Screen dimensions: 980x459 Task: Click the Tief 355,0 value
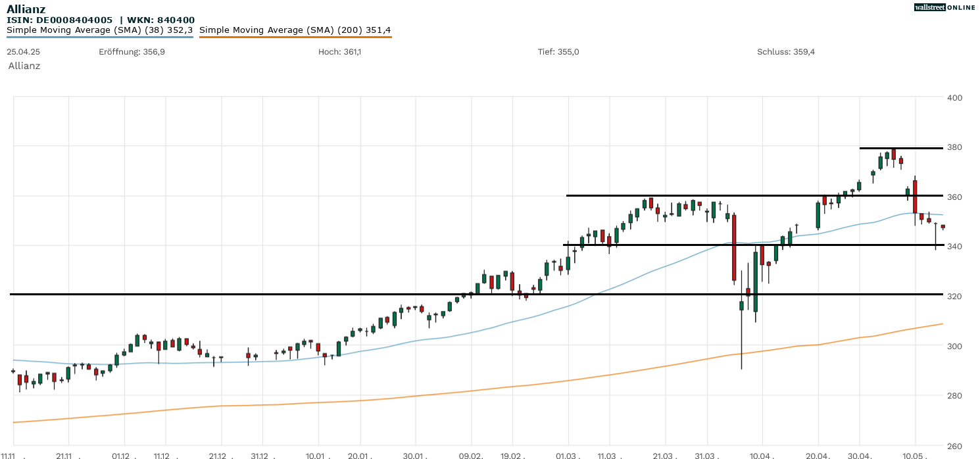tap(558, 52)
